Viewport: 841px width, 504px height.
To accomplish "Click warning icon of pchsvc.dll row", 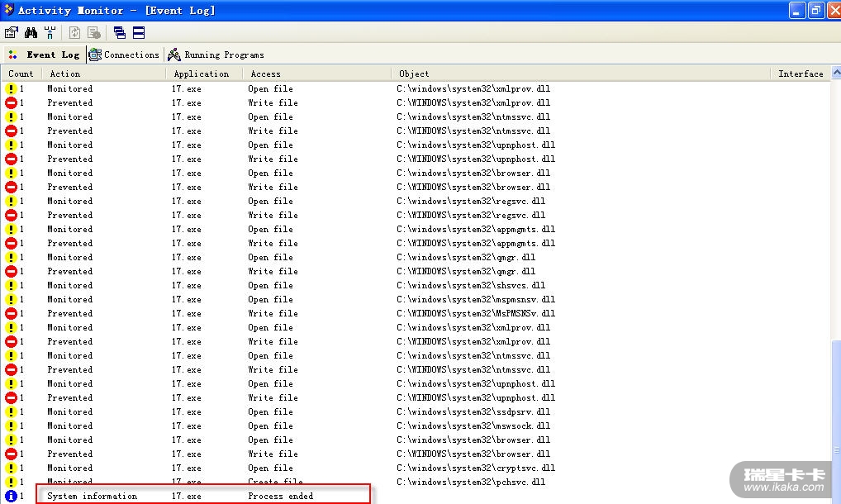I will click(x=11, y=482).
